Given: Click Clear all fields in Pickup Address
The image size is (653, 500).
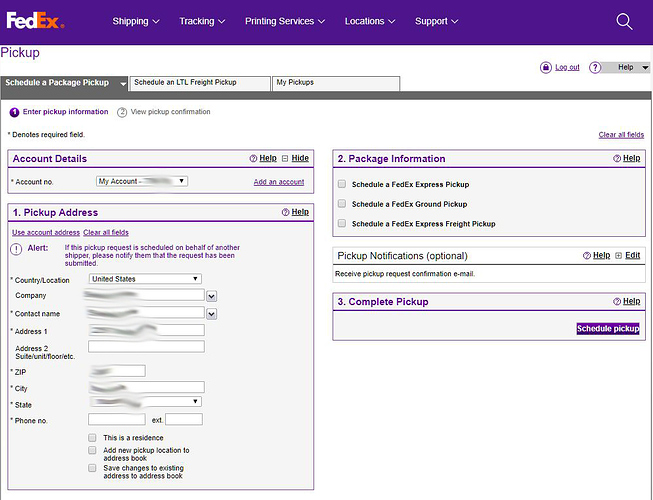Looking at the screenshot, I should 106,232.
